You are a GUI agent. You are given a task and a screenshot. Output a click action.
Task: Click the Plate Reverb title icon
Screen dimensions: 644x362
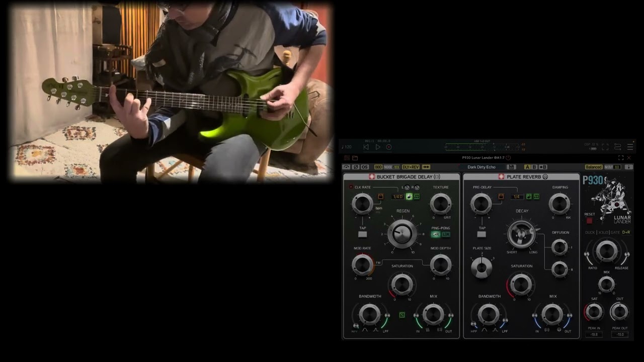click(545, 177)
